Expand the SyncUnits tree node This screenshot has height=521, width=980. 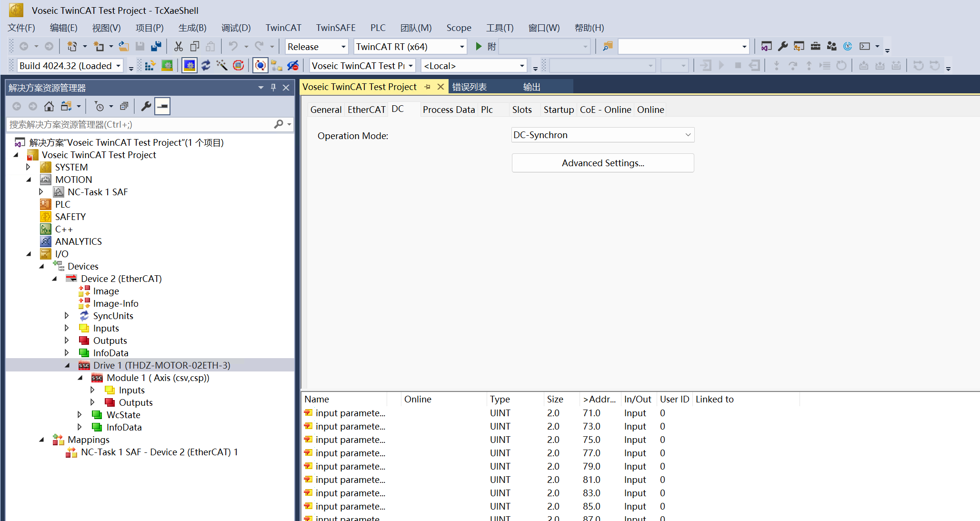[67, 316]
